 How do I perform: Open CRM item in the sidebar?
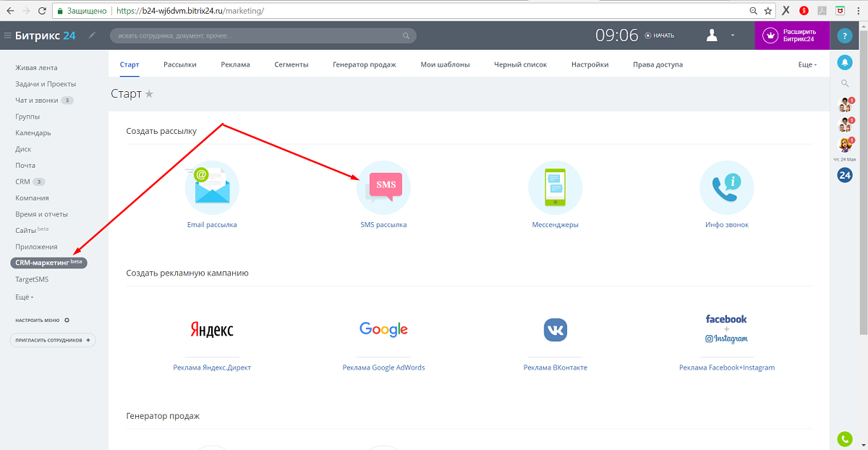click(22, 182)
